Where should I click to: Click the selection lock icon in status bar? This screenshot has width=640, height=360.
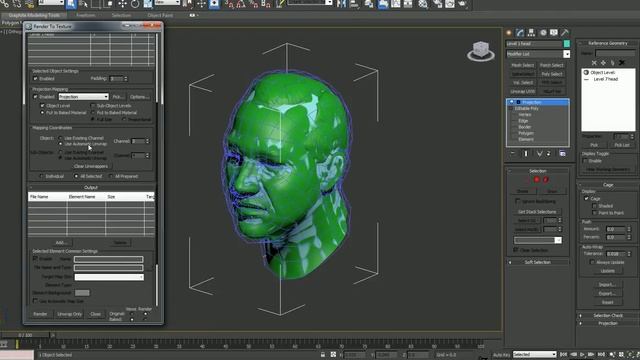tap(323, 355)
